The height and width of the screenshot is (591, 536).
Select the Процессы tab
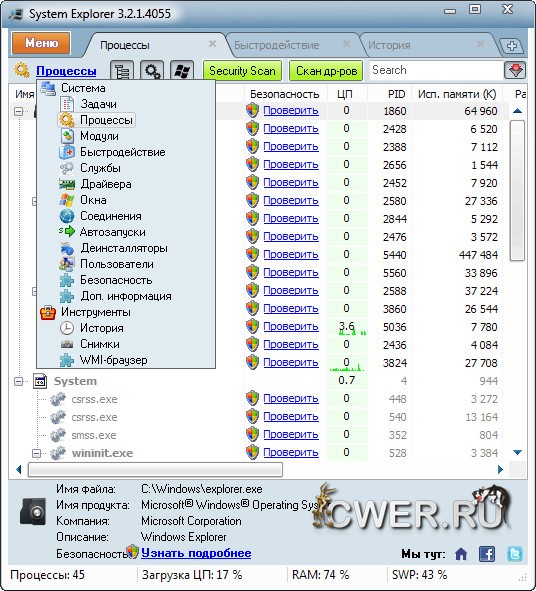[125, 45]
